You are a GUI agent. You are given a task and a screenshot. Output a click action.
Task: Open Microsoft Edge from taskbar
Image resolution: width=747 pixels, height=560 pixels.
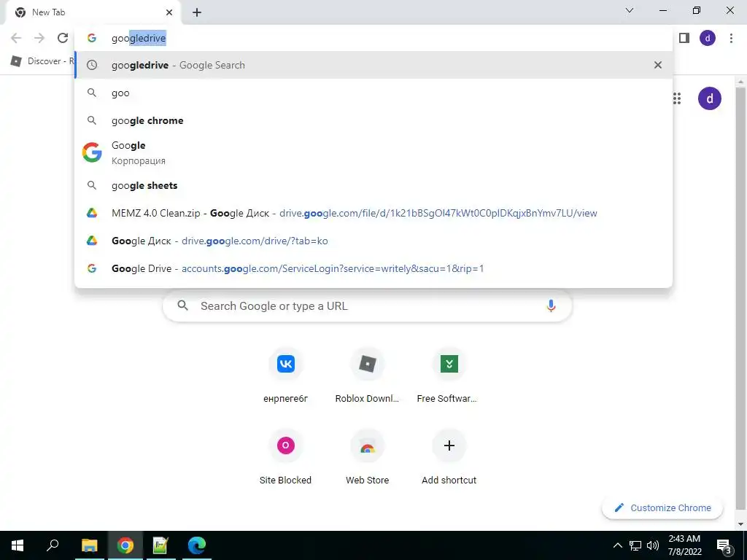[x=196, y=545]
